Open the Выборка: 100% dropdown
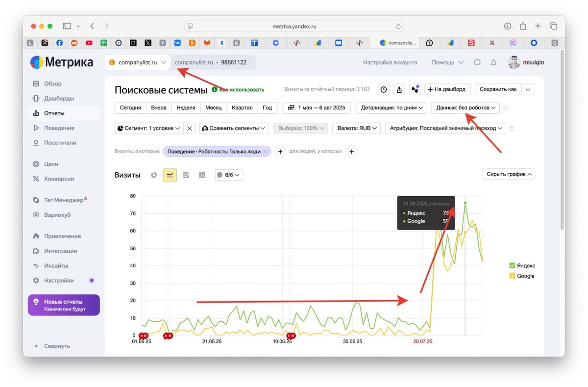The width and height of the screenshot is (588, 387). pyautogui.click(x=301, y=128)
